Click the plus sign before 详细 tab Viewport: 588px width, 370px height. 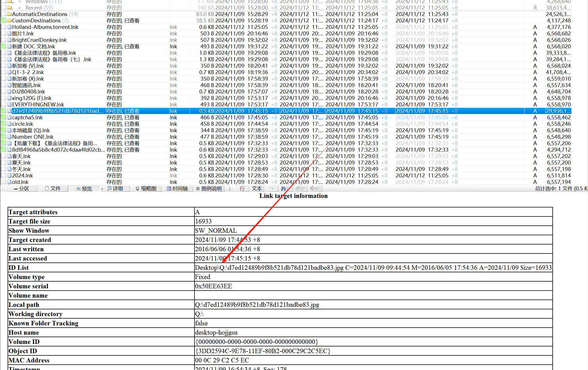(102, 189)
